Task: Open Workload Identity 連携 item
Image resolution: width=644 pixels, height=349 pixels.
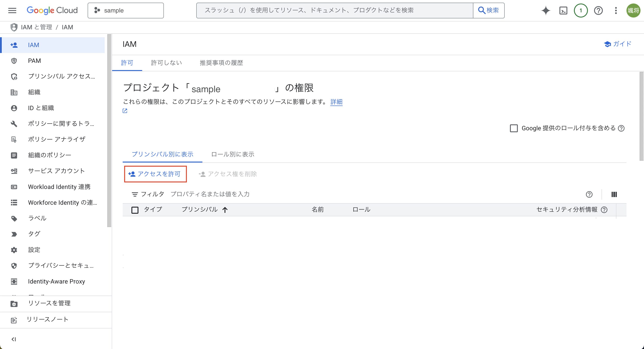Action: coord(53,187)
